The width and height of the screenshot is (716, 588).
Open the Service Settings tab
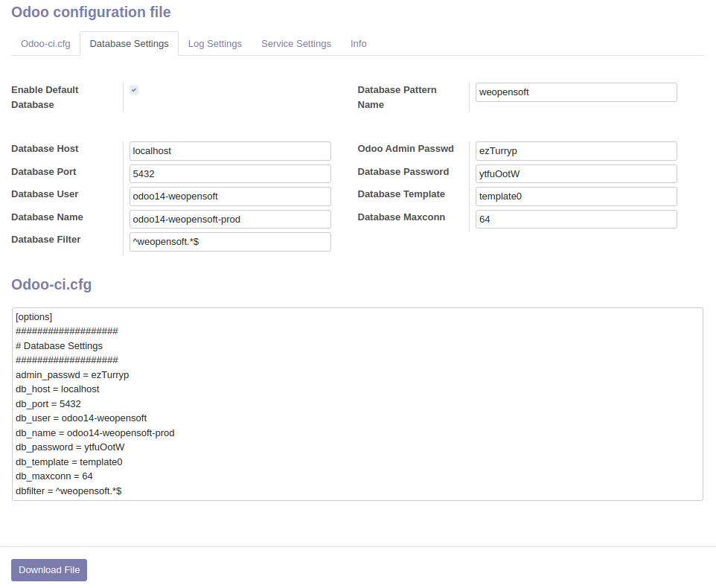[x=296, y=44]
